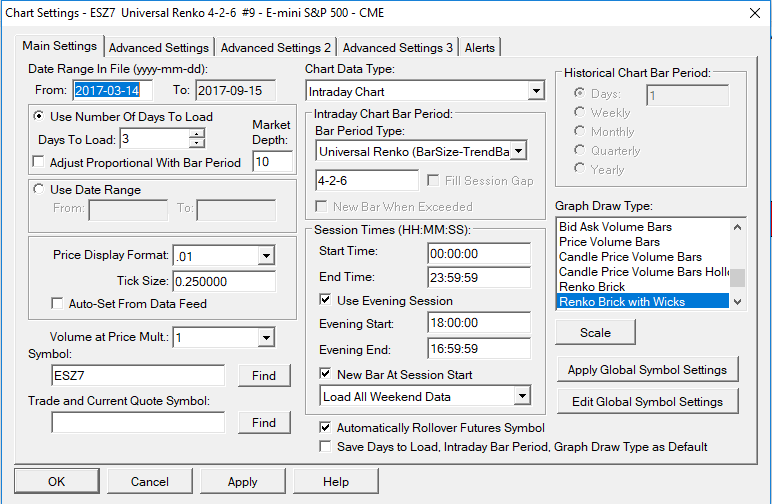
Task: Click the To date field 2017-09-15
Action: pyautogui.click(x=235, y=90)
